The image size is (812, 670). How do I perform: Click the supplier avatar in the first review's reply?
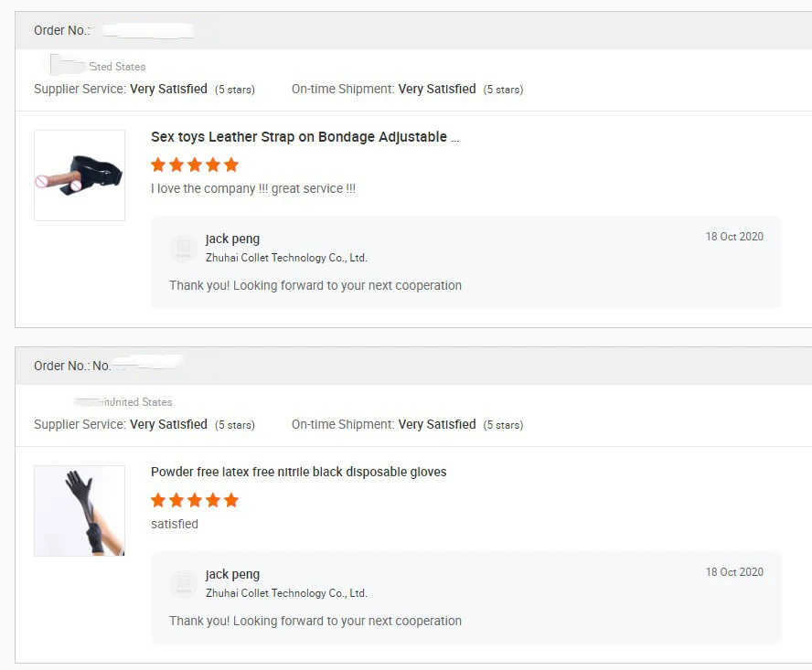184,249
